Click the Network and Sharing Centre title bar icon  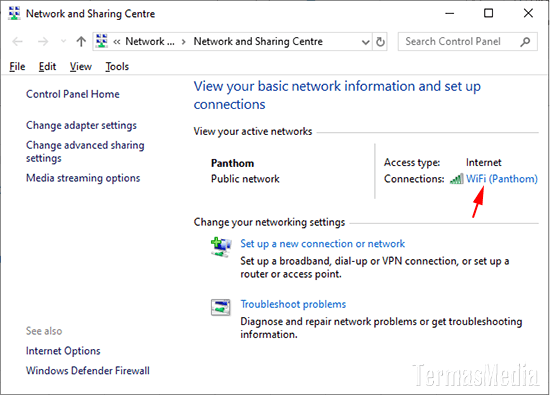(x=14, y=13)
